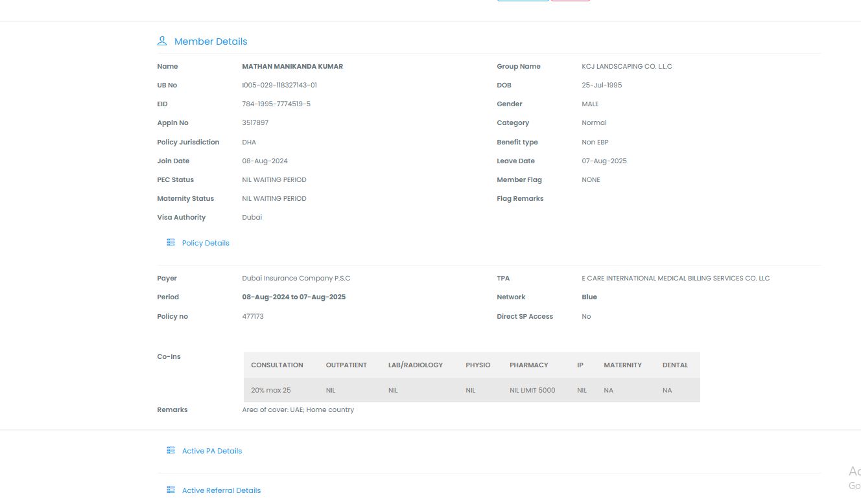
Task: Click the MATERNITY column header
Action: click(x=622, y=365)
